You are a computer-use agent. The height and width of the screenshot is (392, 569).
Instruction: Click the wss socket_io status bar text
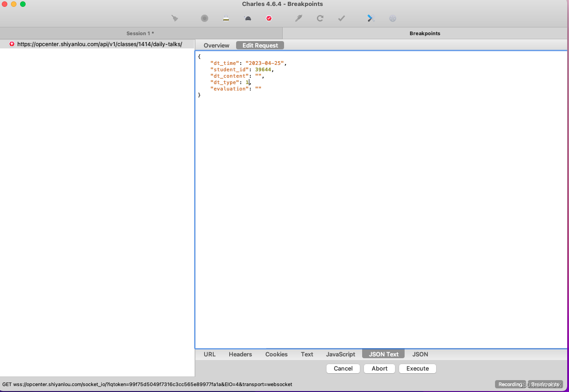(147, 384)
